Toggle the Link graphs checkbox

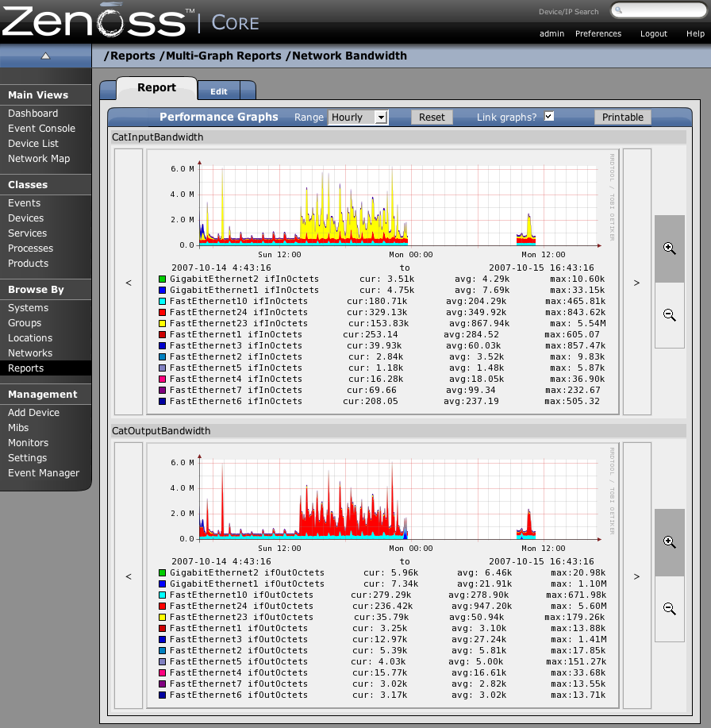(549, 116)
